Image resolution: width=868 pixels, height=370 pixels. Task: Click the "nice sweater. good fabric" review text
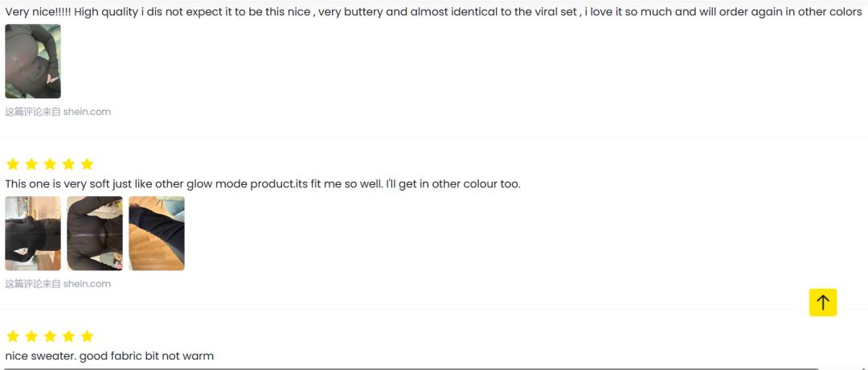point(109,356)
